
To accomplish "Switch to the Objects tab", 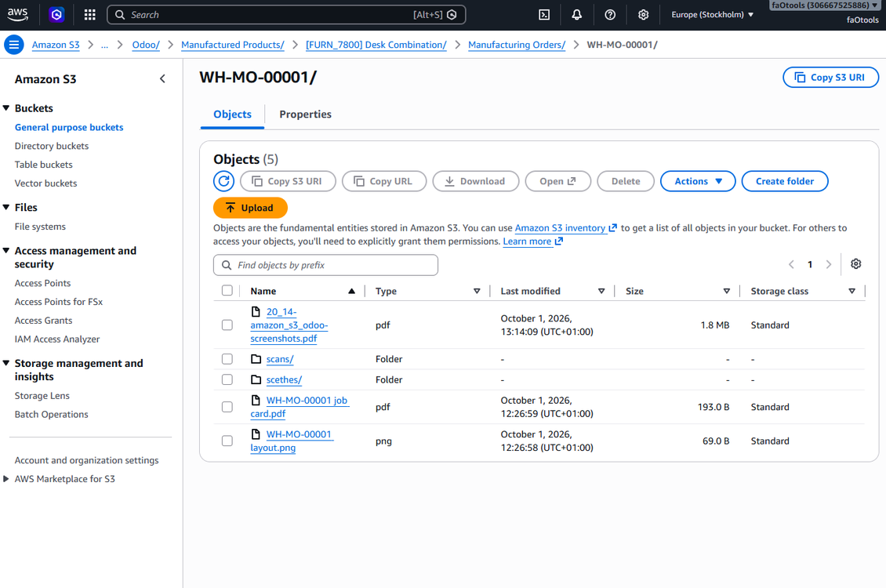I will (x=232, y=114).
